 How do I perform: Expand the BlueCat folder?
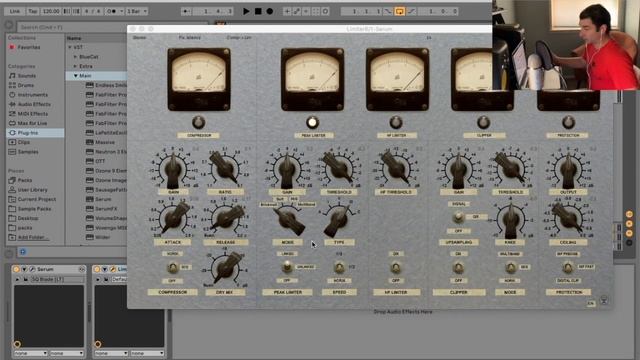pyautogui.click(x=76, y=57)
